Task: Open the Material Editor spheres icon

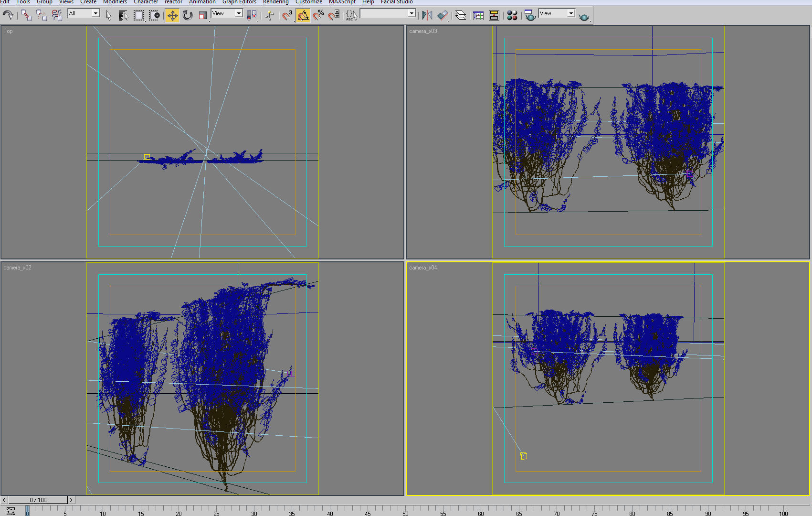Action: tap(512, 15)
